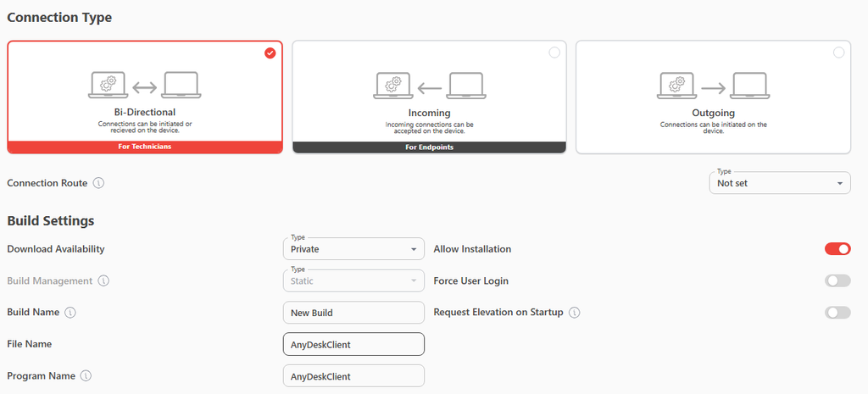Open the Connection Route Type dropdown
Image resolution: width=868 pixels, height=394 pixels.
click(780, 183)
